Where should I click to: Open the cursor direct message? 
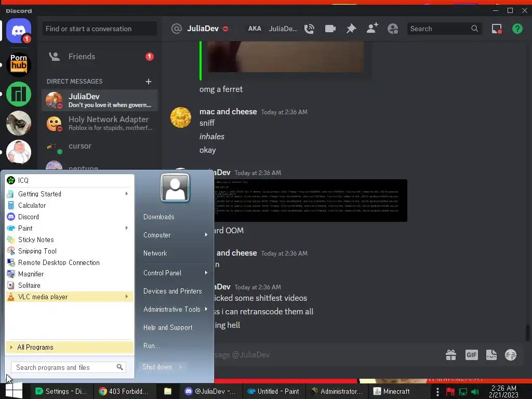point(100,146)
